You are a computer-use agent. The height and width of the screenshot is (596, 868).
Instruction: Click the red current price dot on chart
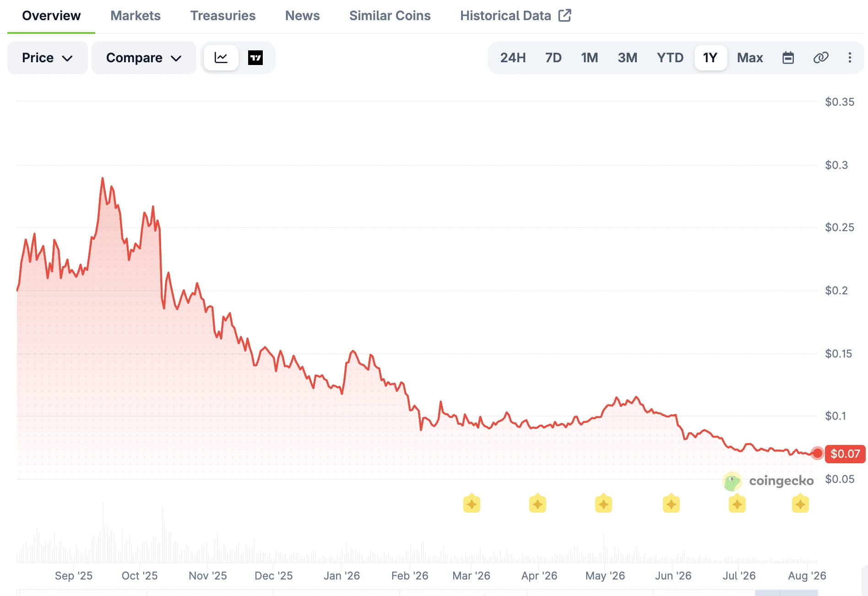pyautogui.click(x=817, y=453)
